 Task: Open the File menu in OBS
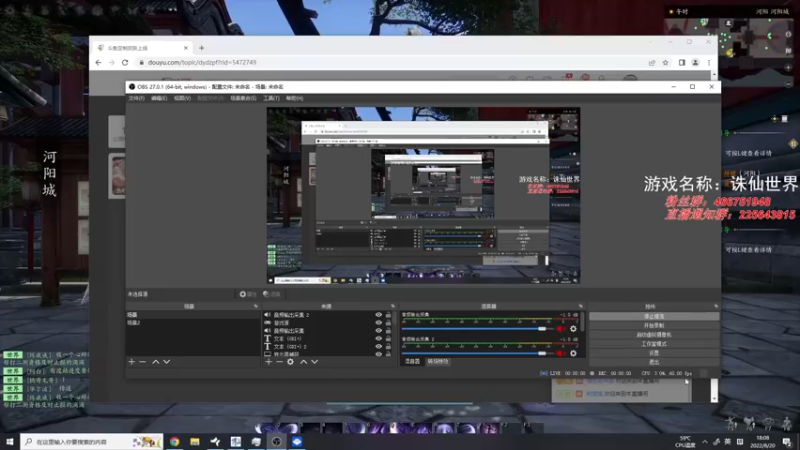[136, 98]
